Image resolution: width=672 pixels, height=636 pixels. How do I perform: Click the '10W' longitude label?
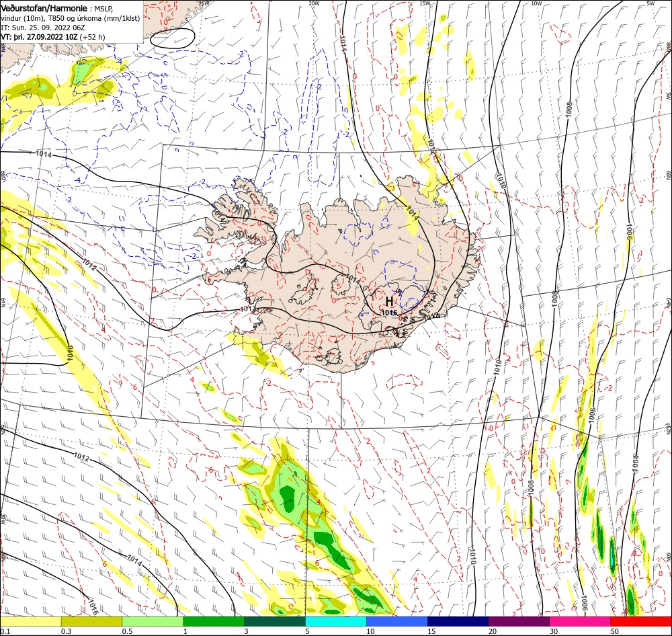point(536,3)
